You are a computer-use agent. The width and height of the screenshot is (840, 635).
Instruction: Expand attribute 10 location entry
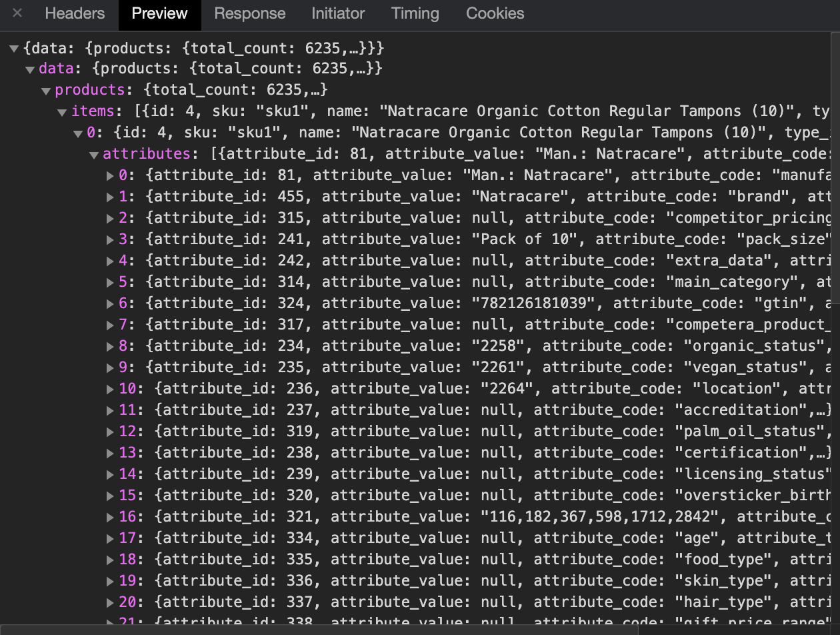click(x=110, y=390)
